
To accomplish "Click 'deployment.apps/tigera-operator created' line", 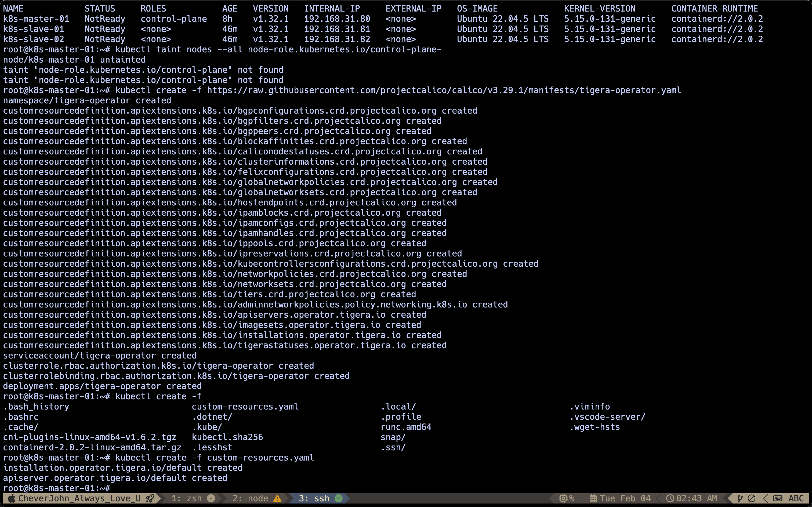I will tap(102, 386).
